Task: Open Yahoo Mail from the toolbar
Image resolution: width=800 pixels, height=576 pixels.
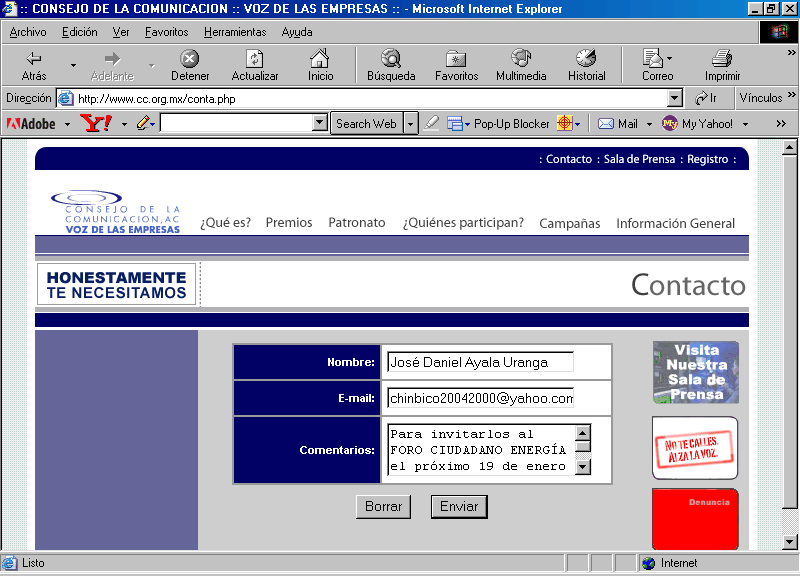Action: pyautogui.click(x=618, y=124)
